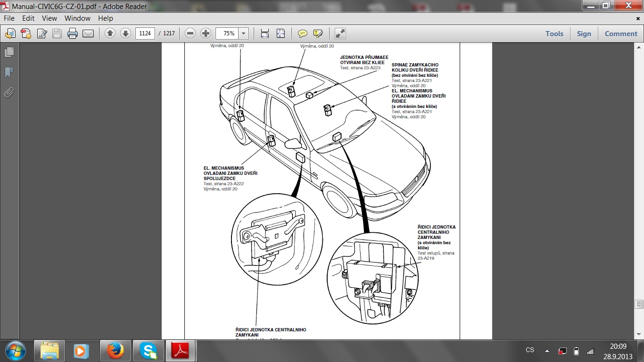Select the highlight text tool

tap(318, 33)
